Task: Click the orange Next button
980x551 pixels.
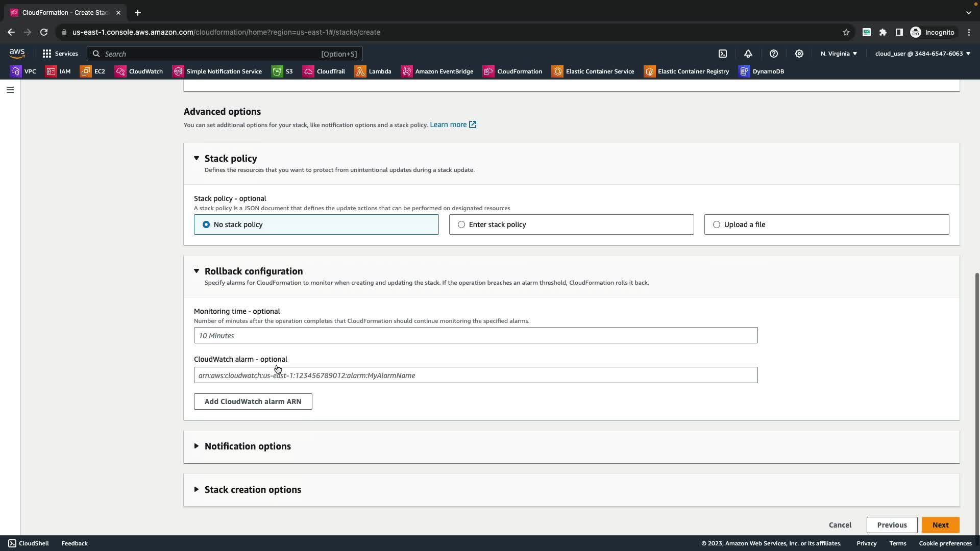Action: point(940,525)
